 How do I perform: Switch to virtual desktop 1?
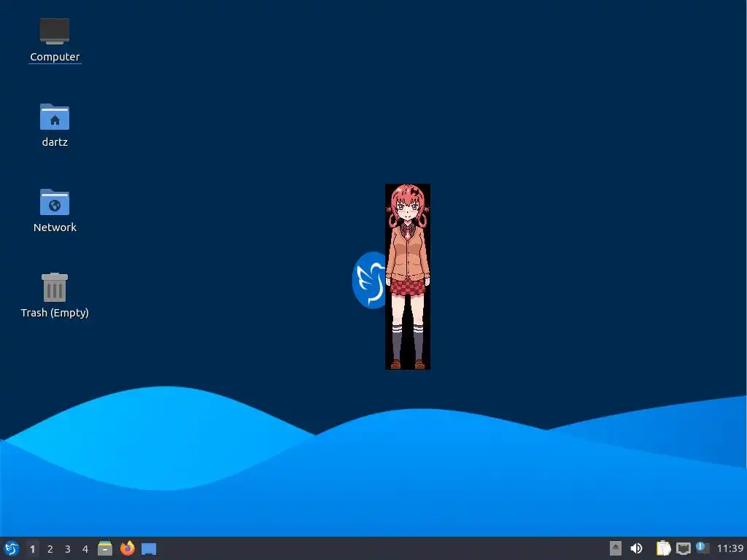32,549
